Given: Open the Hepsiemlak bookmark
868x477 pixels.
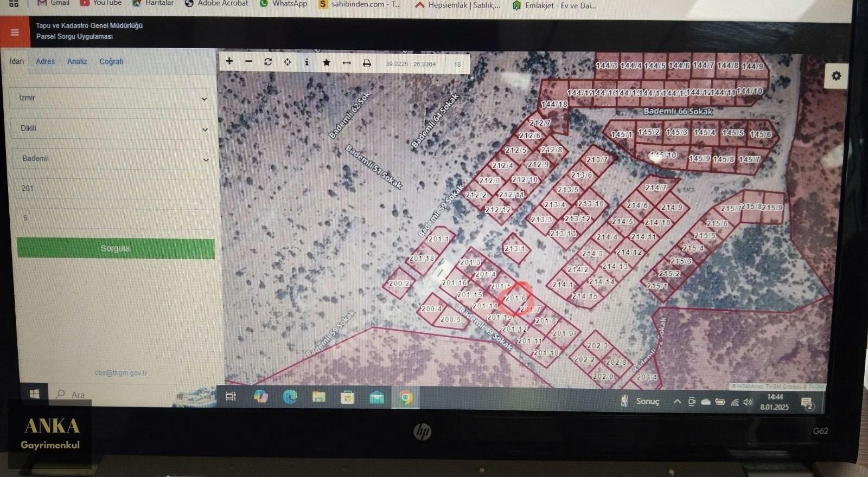Looking at the screenshot, I should coord(458,5).
